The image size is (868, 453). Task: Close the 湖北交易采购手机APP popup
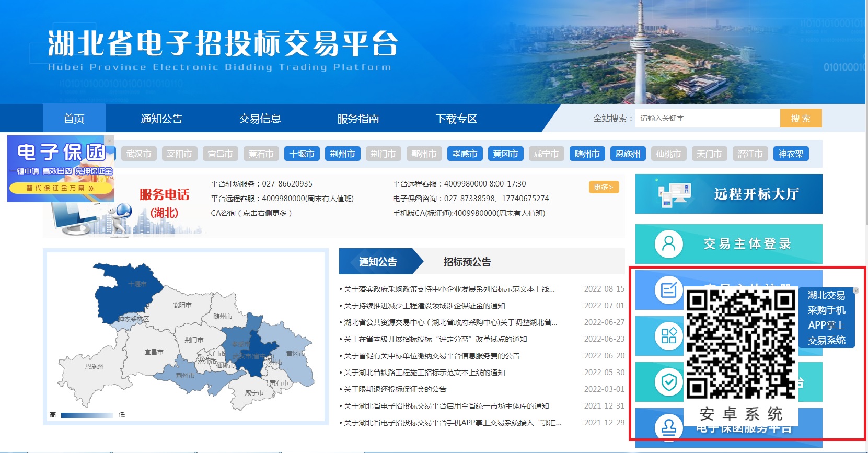856,291
